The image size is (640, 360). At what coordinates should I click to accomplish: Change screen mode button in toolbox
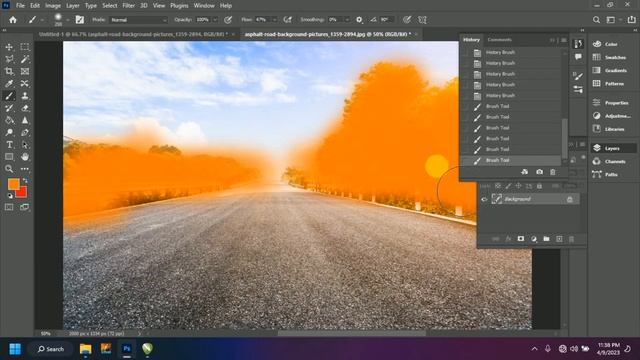point(25,207)
